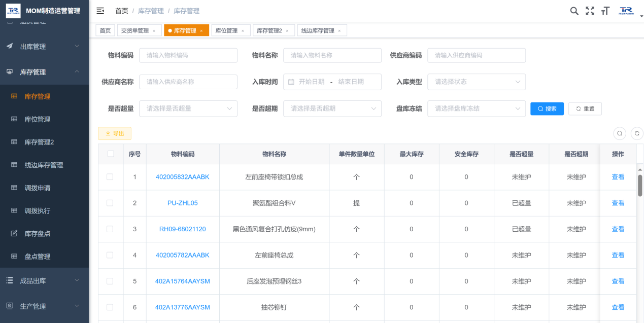Click 查看 for row 402005782AAABK

pos(618,255)
